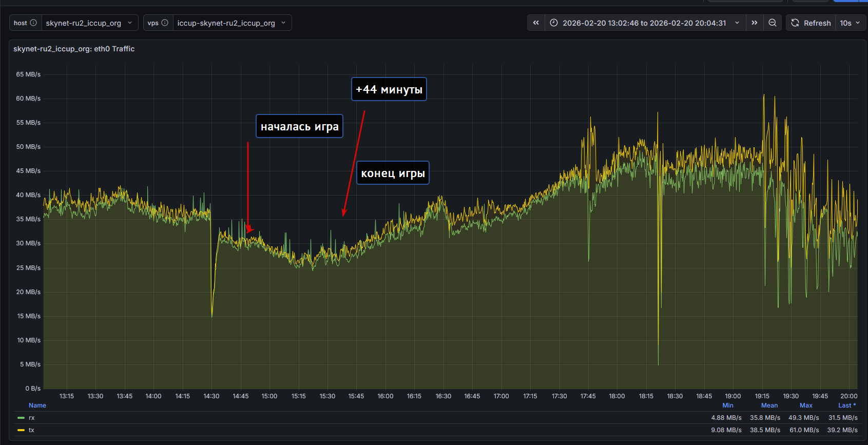Sort legend by Name column
The width and height of the screenshot is (868, 445).
(x=37, y=405)
